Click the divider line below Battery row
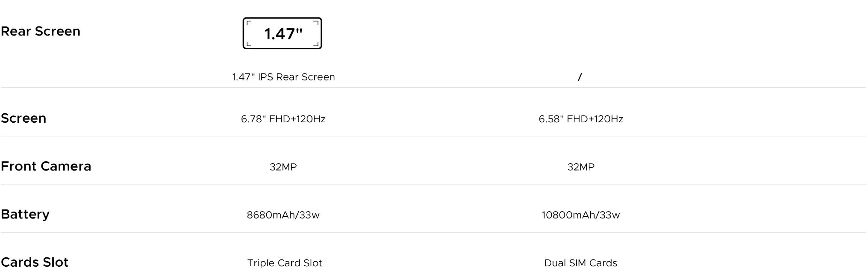 click(433, 232)
